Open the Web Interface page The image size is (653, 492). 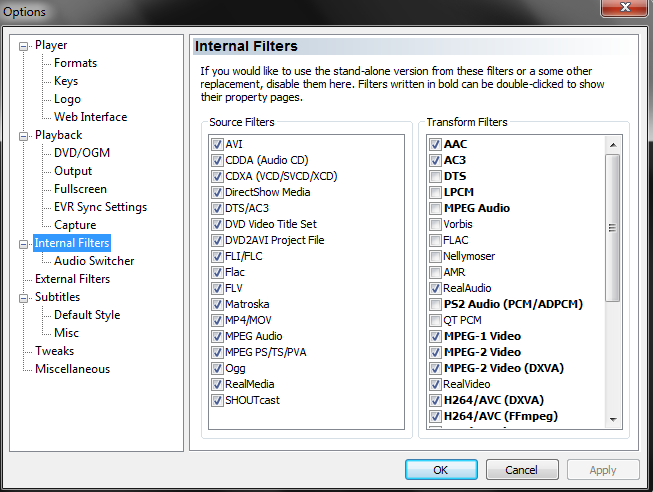90,117
